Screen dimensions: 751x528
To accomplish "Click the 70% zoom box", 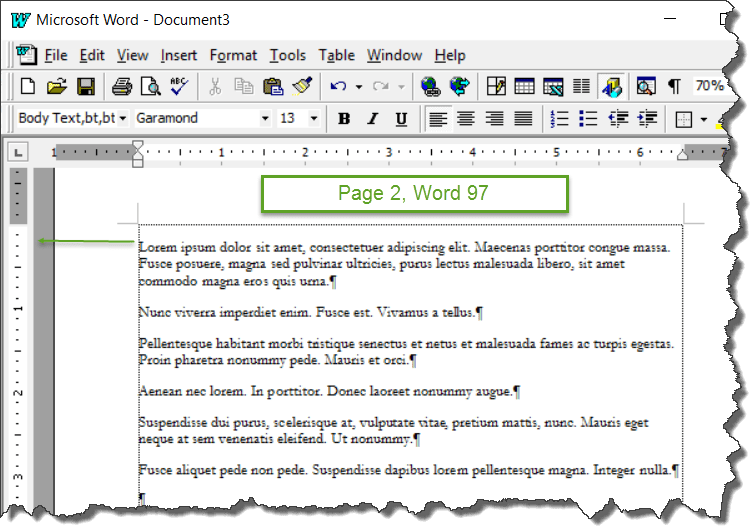I will click(709, 86).
